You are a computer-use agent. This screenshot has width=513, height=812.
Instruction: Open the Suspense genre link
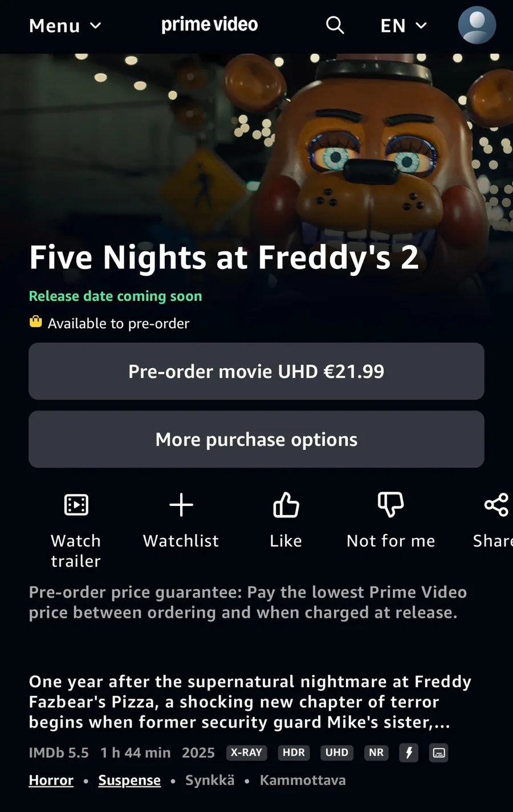click(x=129, y=780)
